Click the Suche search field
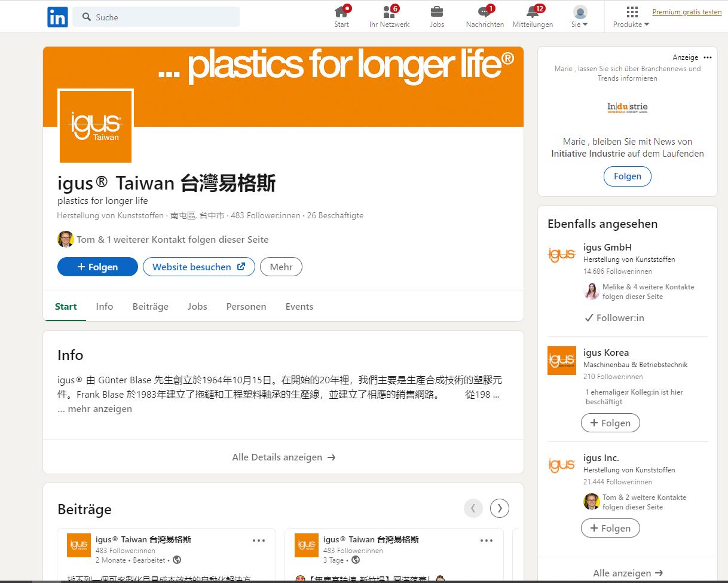728x583 pixels. tap(155, 17)
